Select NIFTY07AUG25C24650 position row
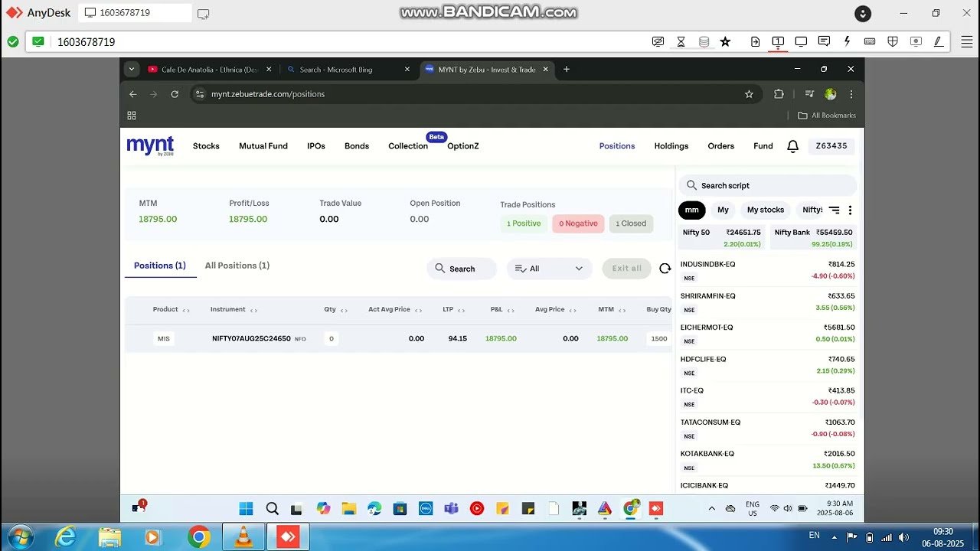This screenshot has width=980, height=551. coord(398,338)
